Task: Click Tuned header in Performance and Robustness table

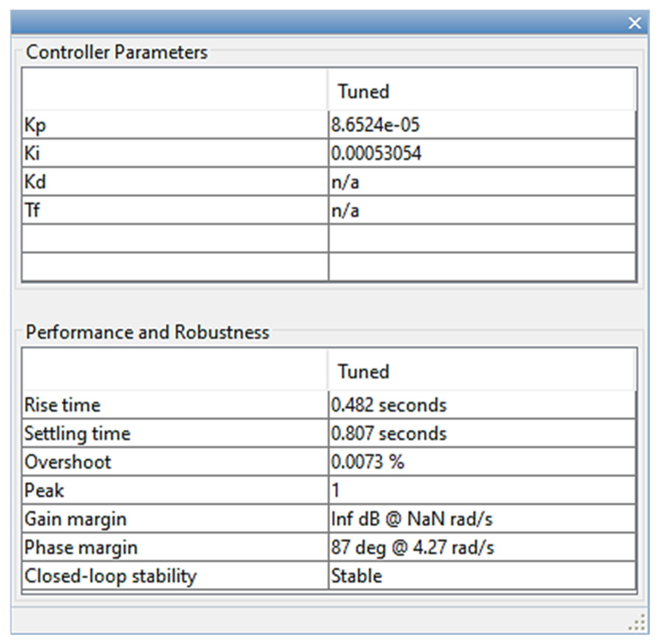Action: [x=363, y=372]
